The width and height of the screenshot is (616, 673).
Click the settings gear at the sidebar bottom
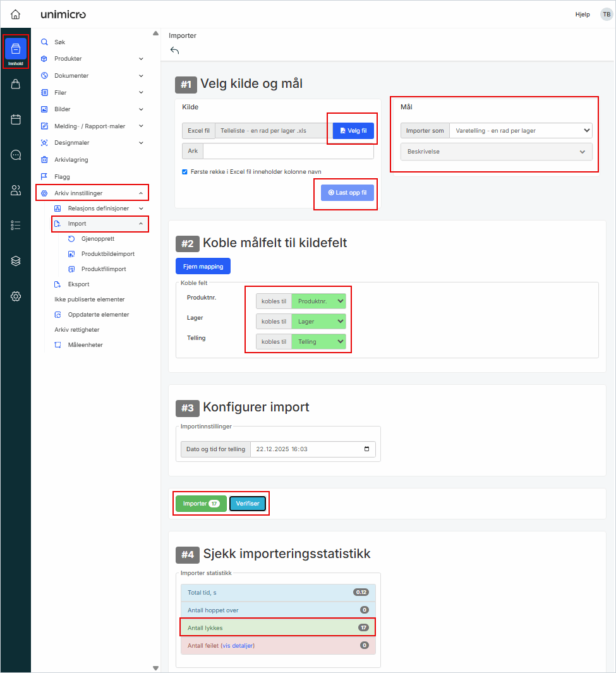tap(15, 296)
